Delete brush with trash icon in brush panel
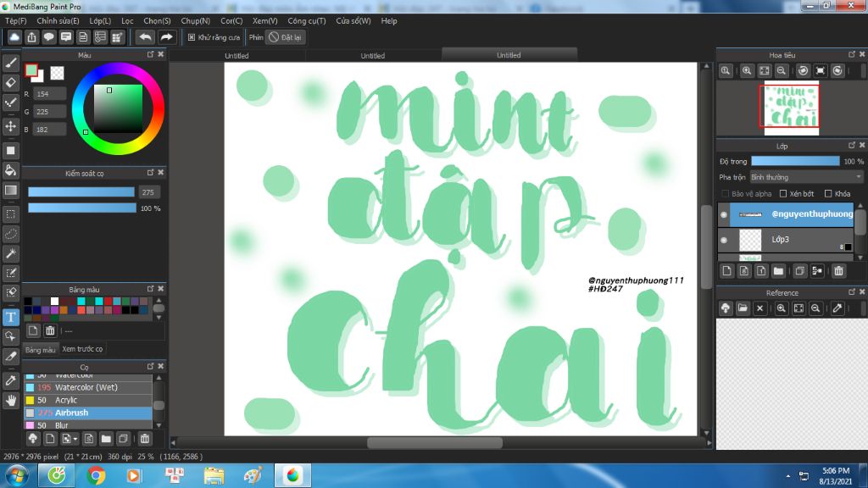The height and width of the screenshot is (488, 868). click(x=144, y=439)
